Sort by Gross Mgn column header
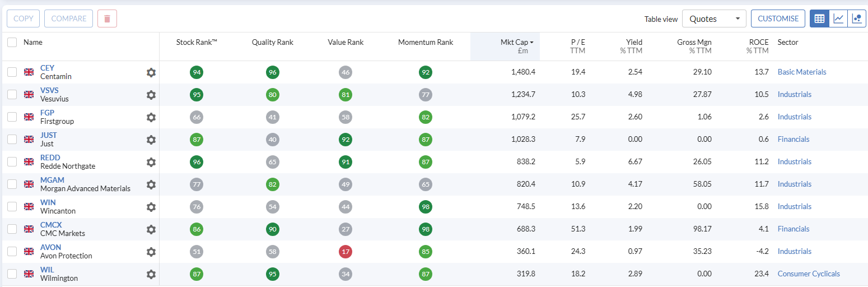This screenshot has width=868, height=287. pyautogui.click(x=694, y=47)
